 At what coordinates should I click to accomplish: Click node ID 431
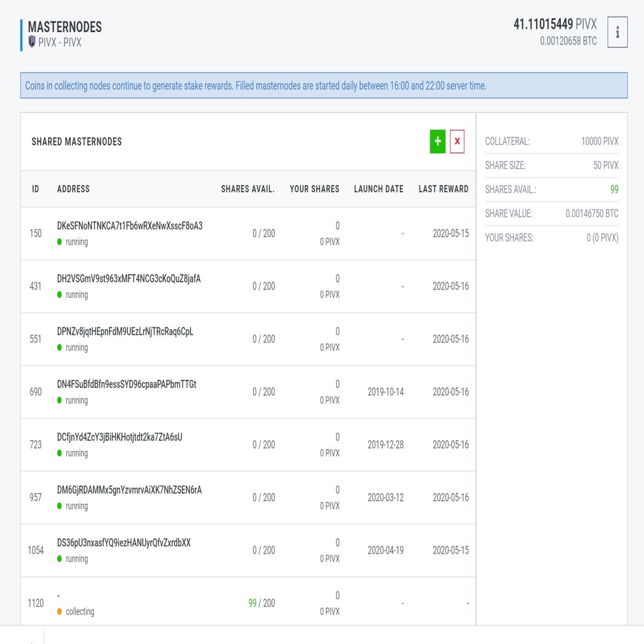pos(35,286)
